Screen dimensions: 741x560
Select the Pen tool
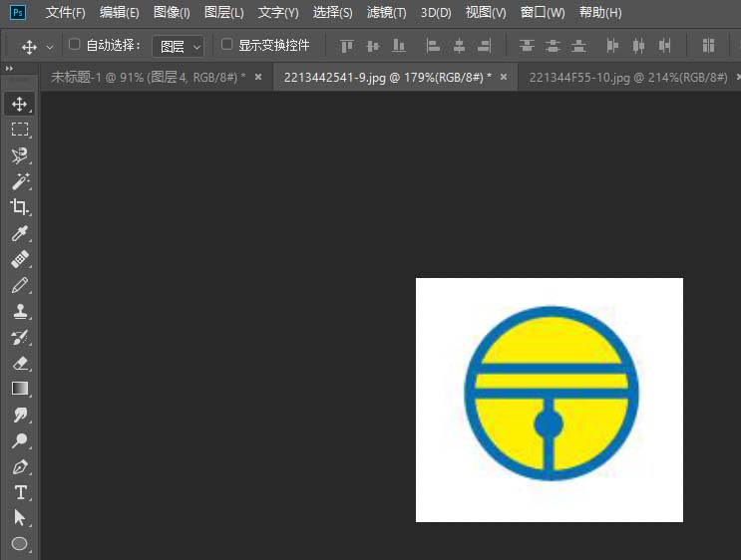[19, 467]
